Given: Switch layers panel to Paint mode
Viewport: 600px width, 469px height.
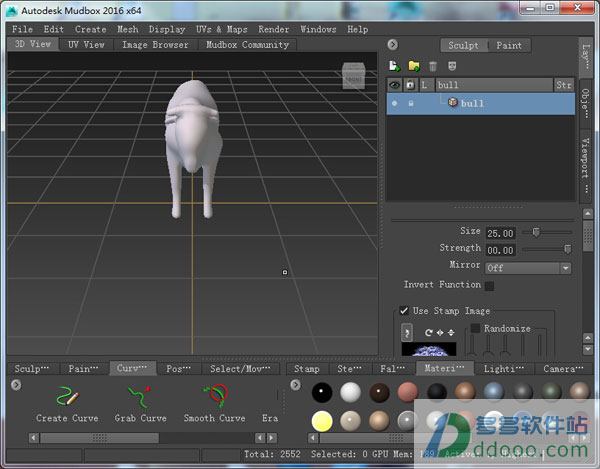Looking at the screenshot, I should point(509,46).
